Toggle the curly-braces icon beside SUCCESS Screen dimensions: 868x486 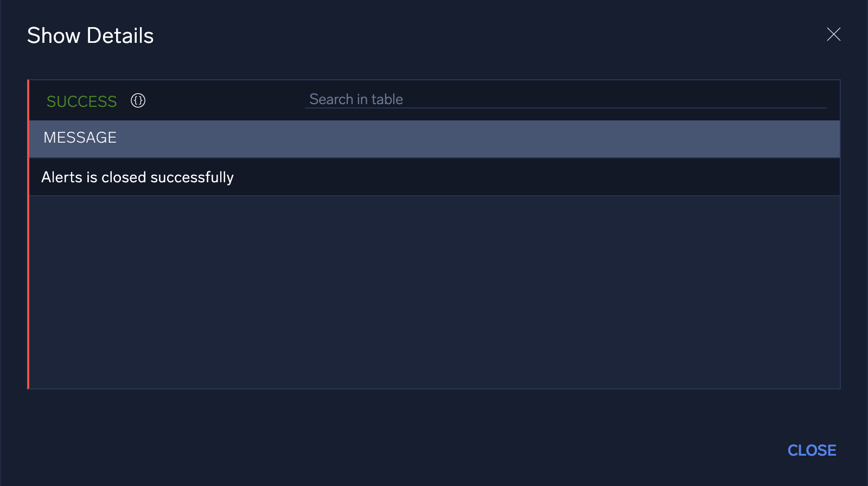[x=138, y=100]
